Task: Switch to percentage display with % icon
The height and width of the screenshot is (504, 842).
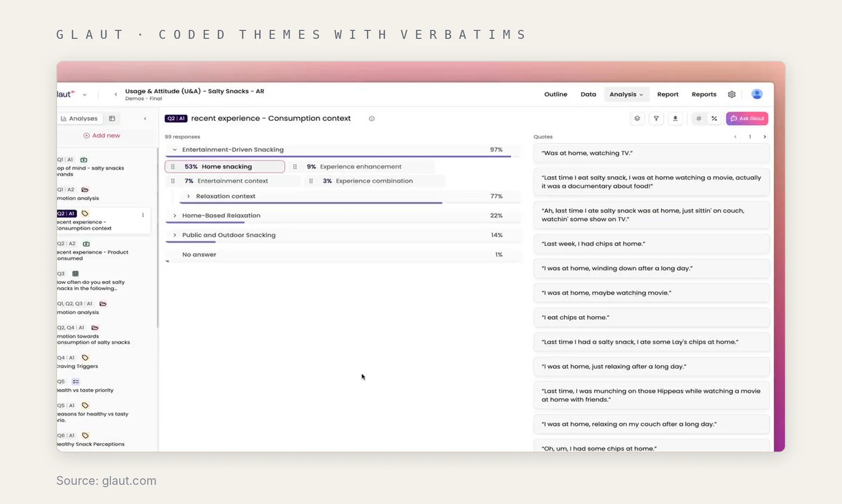Action: coord(714,118)
